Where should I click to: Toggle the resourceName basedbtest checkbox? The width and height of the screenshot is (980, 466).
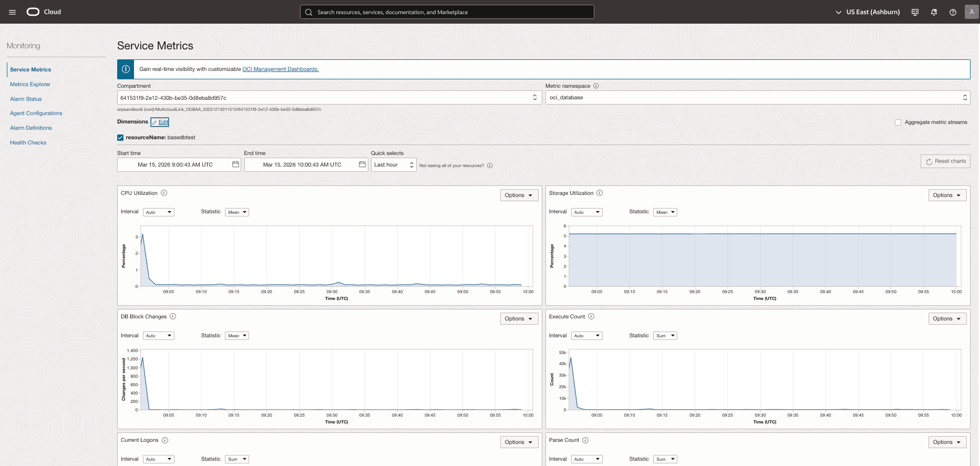pos(120,138)
